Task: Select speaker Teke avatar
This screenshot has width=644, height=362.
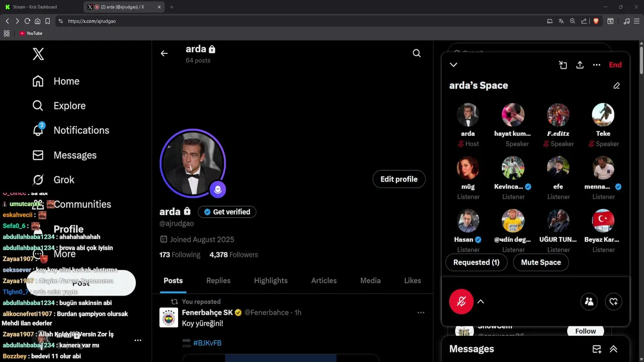Action: click(x=603, y=115)
